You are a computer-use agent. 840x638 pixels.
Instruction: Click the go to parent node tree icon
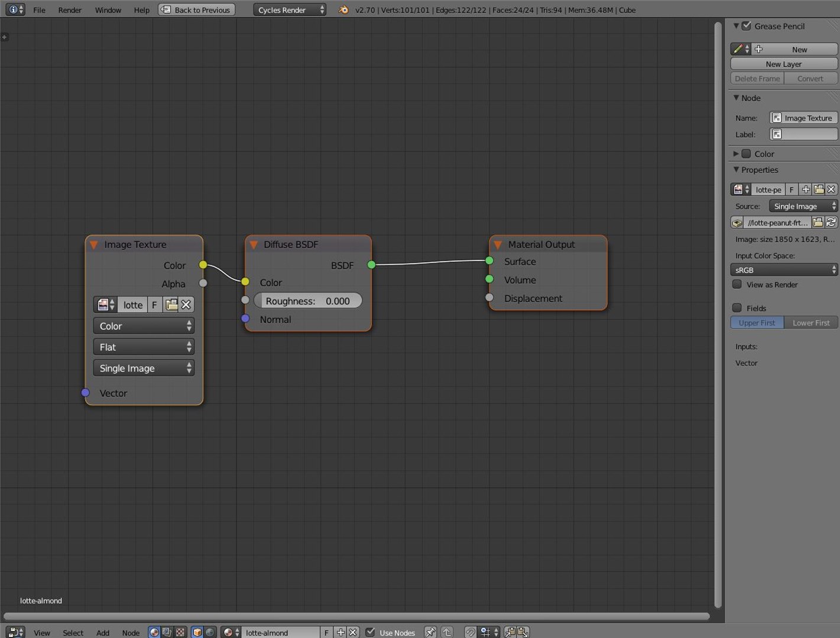point(447,632)
